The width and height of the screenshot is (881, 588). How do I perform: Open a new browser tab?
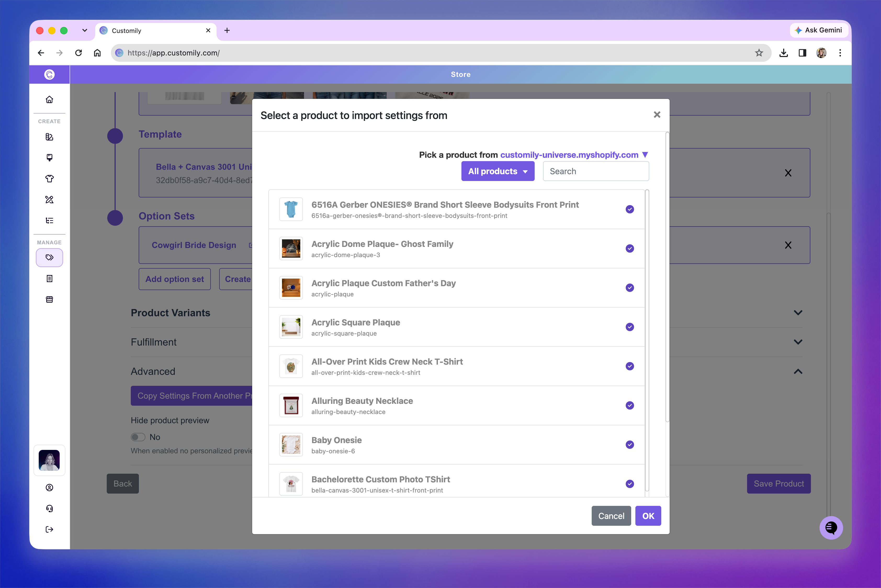[227, 30]
